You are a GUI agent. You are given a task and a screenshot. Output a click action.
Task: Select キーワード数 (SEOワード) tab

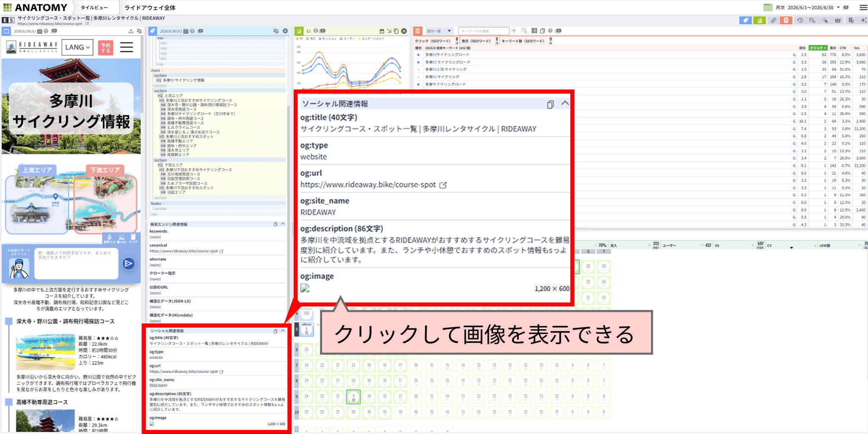(526, 41)
